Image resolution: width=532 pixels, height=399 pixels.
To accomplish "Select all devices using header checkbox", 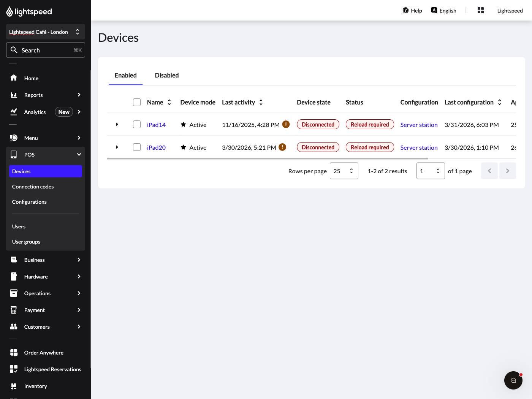I will tap(137, 102).
